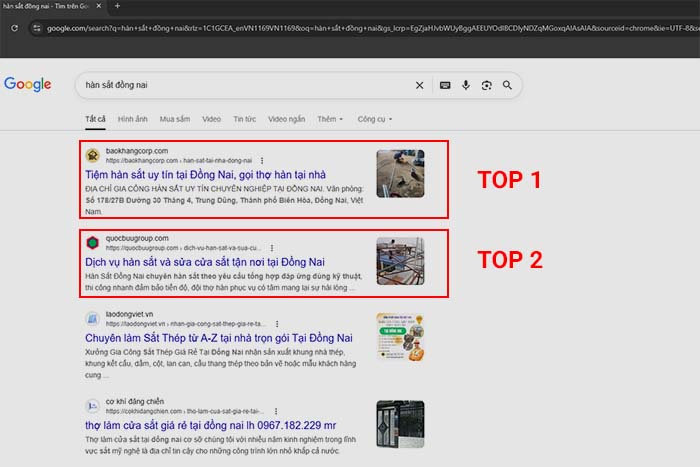Click cơ khí đăng chiến site favicon
The image size is (700, 467).
(93, 406)
